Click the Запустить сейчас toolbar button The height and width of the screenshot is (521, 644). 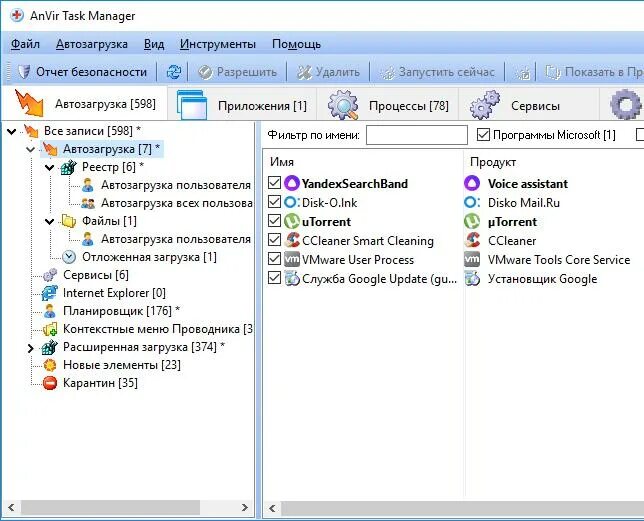(x=438, y=72)
